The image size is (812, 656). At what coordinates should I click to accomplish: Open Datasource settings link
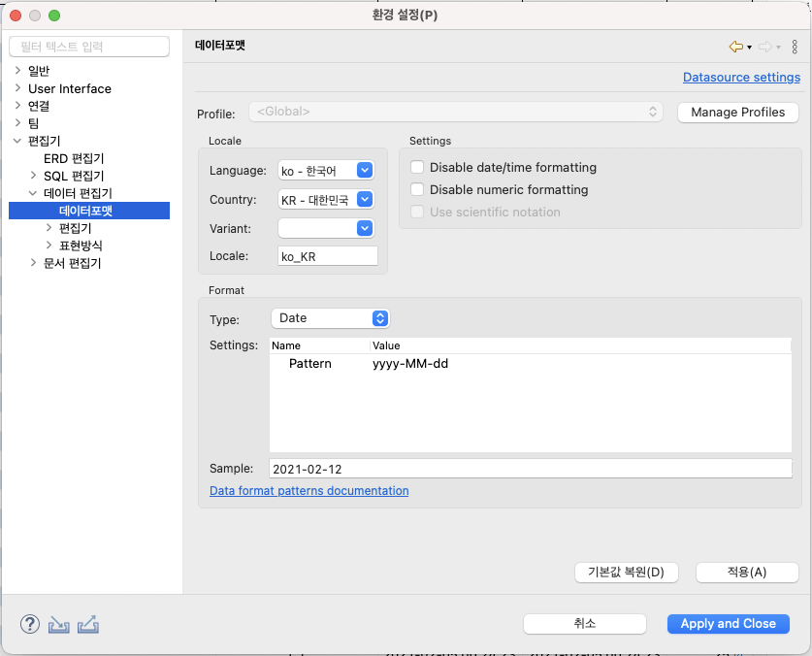[741, 77]
